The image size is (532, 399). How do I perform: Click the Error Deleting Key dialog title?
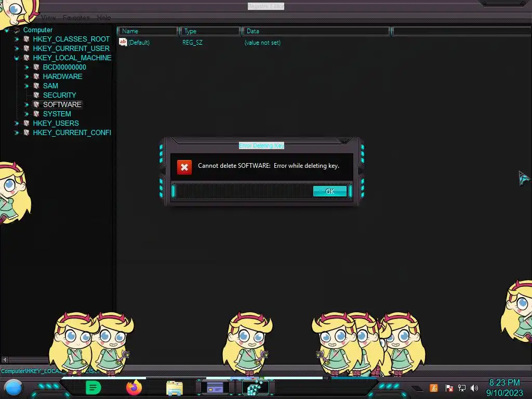point(262,145)
